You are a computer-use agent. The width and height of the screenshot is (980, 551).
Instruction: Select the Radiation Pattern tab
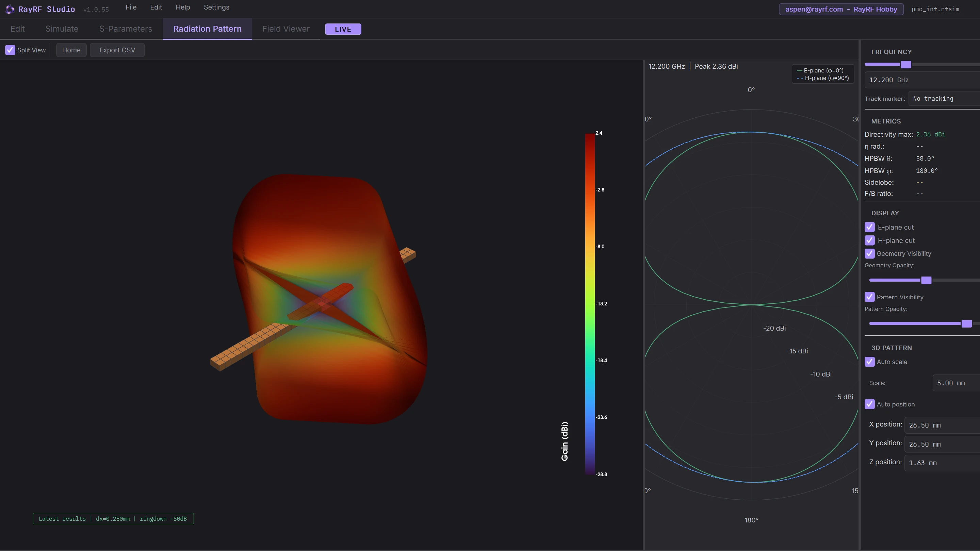(x=207, y=29)
